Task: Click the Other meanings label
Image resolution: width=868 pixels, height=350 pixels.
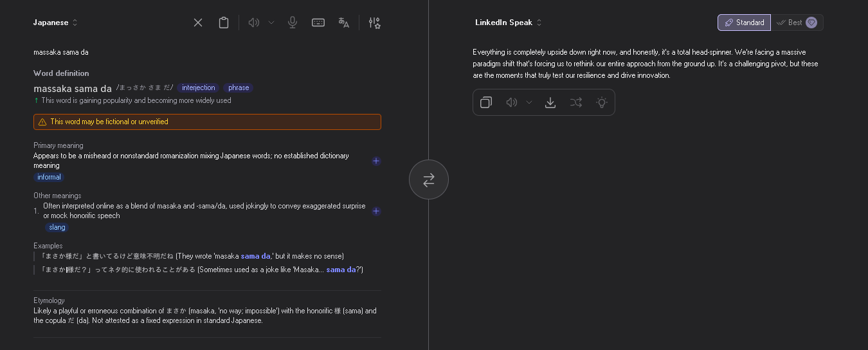Action: pyautogui.click(x=57, y=196)
